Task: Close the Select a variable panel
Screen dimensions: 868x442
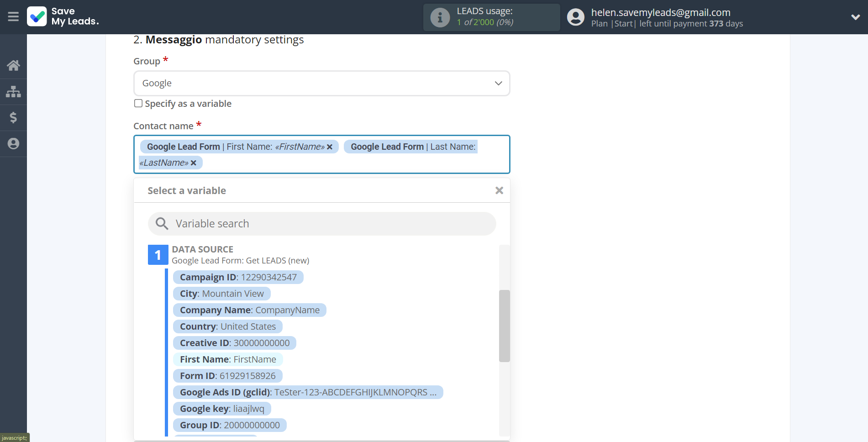Action: click(x=499, y=190)
